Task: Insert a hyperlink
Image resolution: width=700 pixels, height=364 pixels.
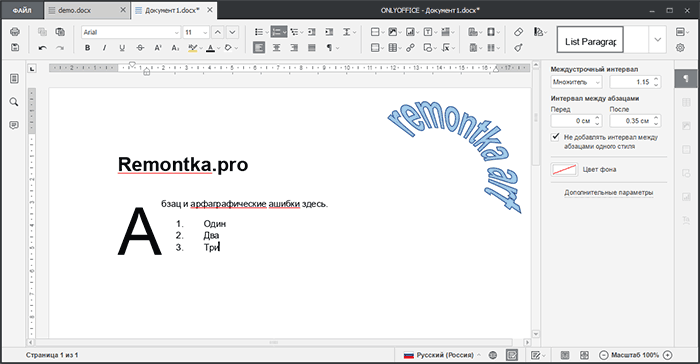Action: tap(410, 48)
